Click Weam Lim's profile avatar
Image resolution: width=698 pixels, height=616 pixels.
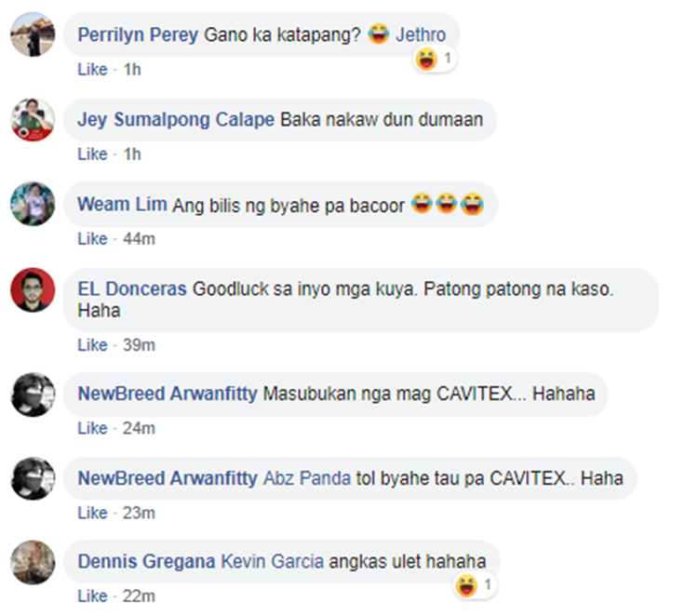pos(33,204)
